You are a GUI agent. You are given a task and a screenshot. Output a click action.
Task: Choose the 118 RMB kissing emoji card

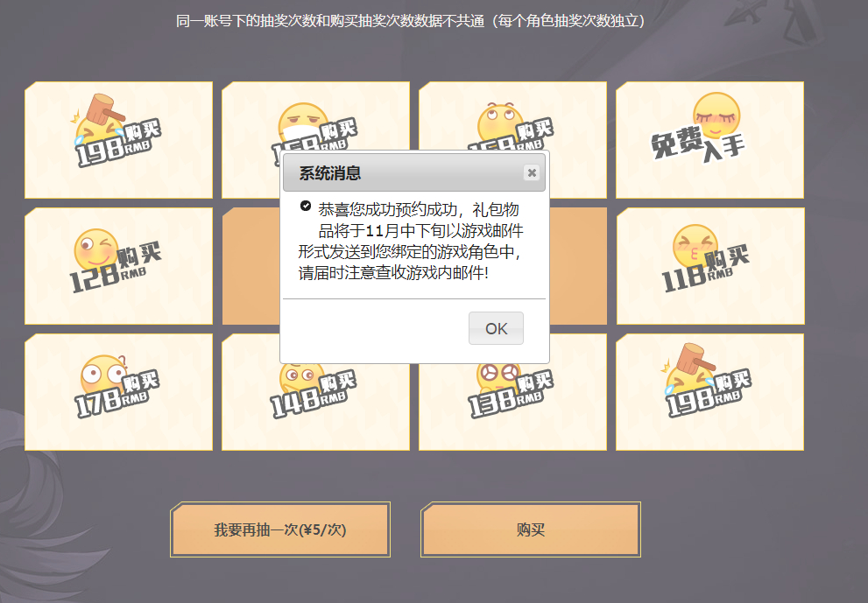pos(710,266)
